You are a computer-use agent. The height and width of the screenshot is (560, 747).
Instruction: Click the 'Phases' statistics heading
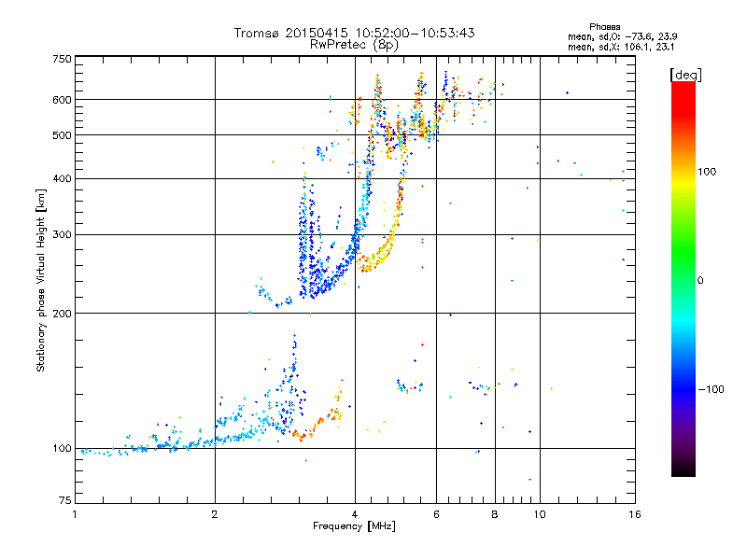[x=604, y=27]
